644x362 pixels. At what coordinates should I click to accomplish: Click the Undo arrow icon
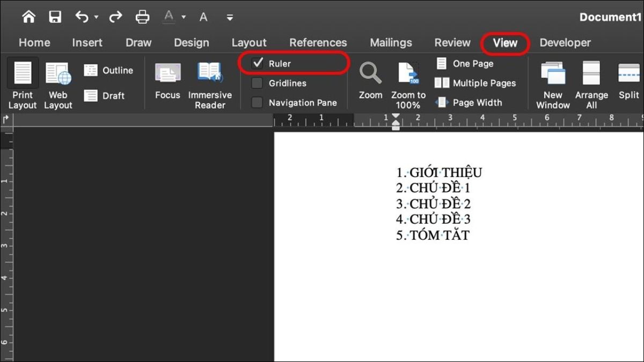pos(82,17)
